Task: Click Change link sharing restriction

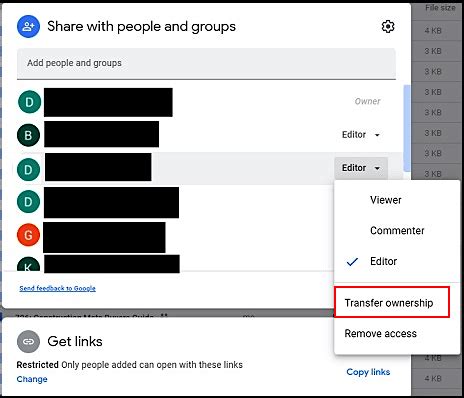Action: click(x=32, y=379)
